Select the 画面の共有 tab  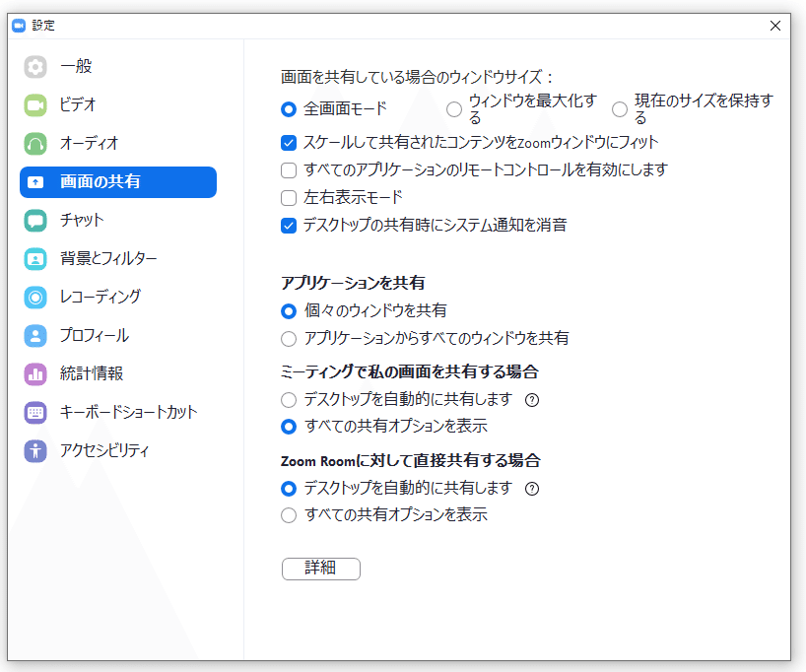(118, 182)
